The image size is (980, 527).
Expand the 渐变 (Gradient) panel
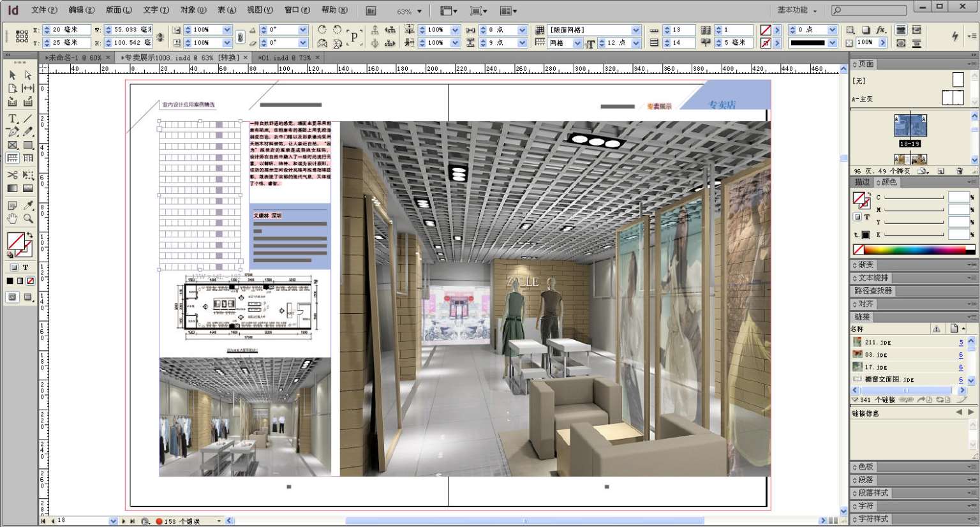tap(866, 265)
